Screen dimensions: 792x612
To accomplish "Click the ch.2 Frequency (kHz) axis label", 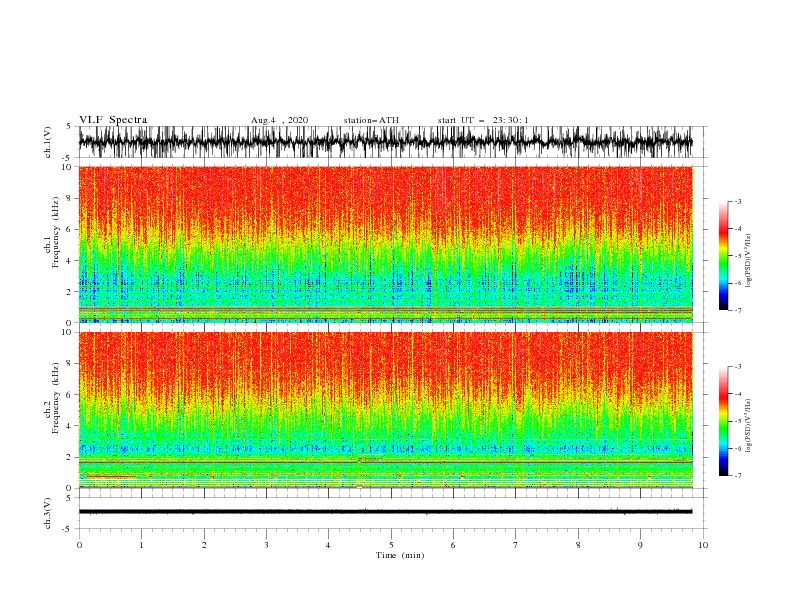I will coord(52,398).
